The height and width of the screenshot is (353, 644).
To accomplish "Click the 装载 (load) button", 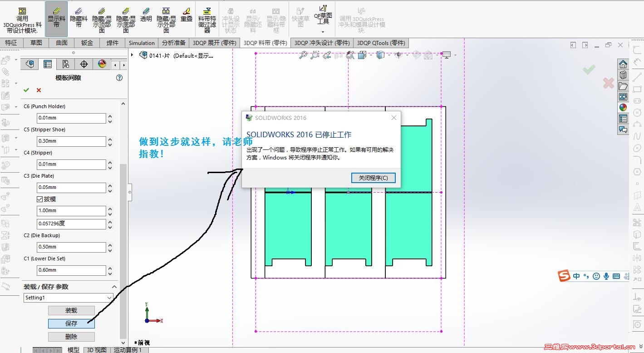I will click(x=71, y=310).
